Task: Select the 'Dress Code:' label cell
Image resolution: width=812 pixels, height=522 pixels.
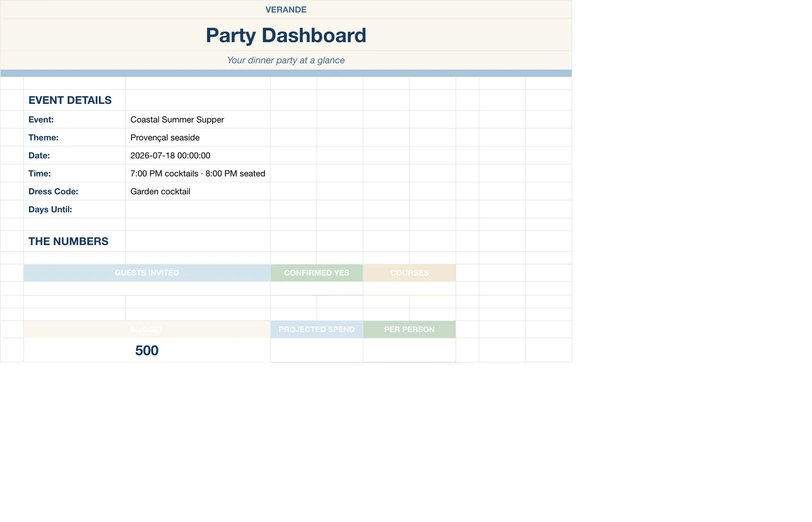Action: pyautogui.click(x=75, y=192)
